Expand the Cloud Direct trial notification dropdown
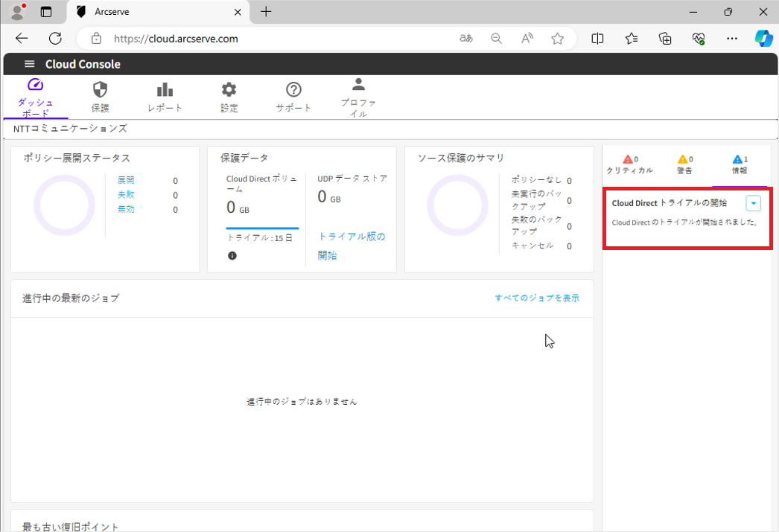779x532 pixels. [x=753, y=203]
